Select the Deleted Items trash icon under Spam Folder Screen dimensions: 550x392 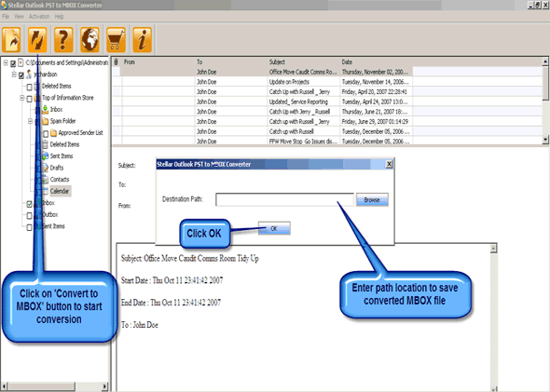45,144
